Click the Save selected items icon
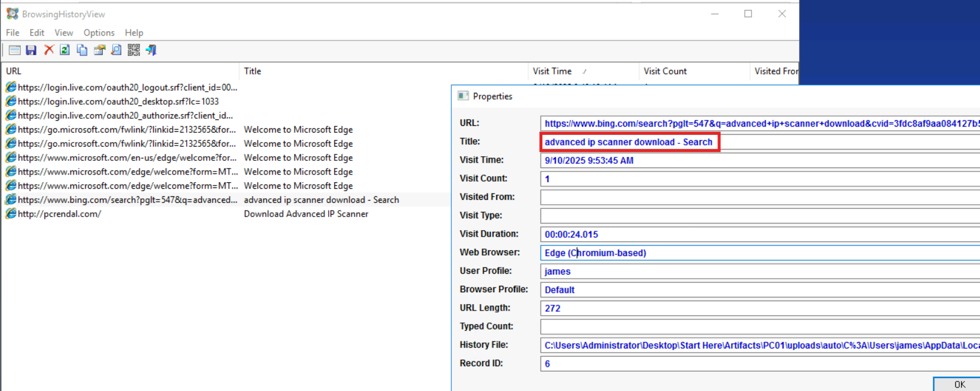This screenshot has width=980, height=391. point(31,50)
